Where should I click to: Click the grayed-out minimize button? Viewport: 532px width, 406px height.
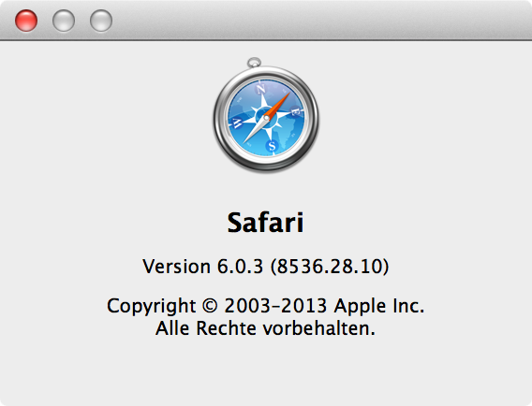tap(64, 21)
